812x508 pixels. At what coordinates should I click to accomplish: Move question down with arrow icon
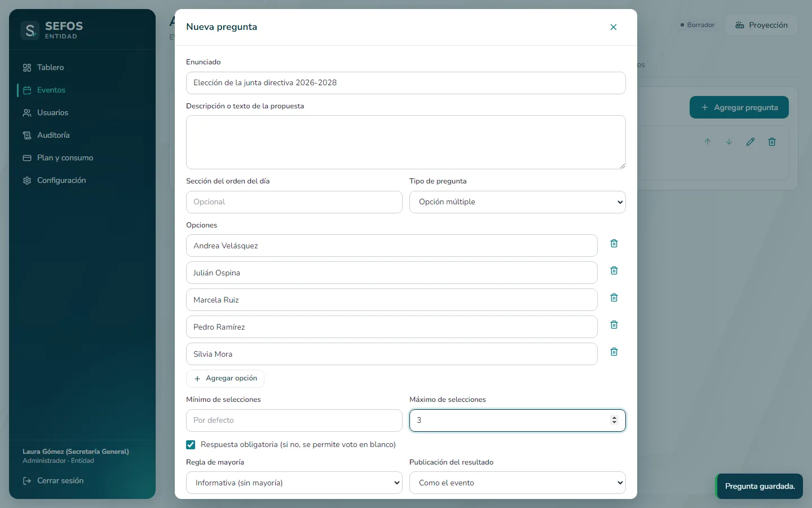click(729, 142)
